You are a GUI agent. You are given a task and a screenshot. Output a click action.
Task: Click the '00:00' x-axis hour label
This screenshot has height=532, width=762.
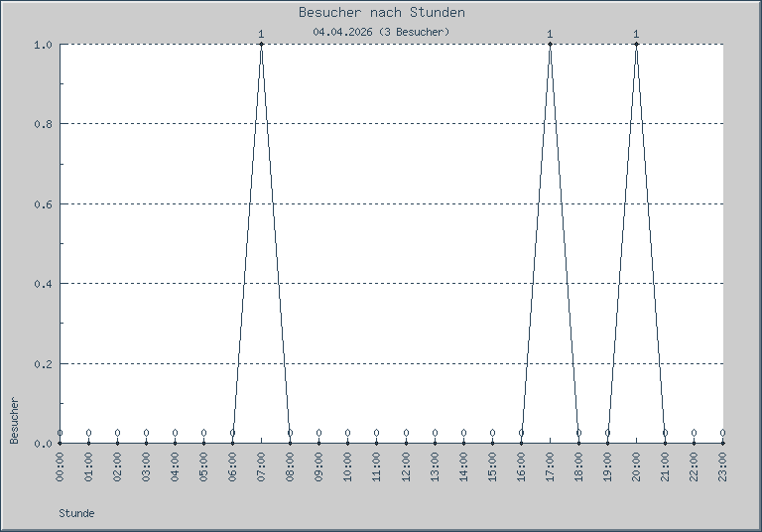click(60, 466)
